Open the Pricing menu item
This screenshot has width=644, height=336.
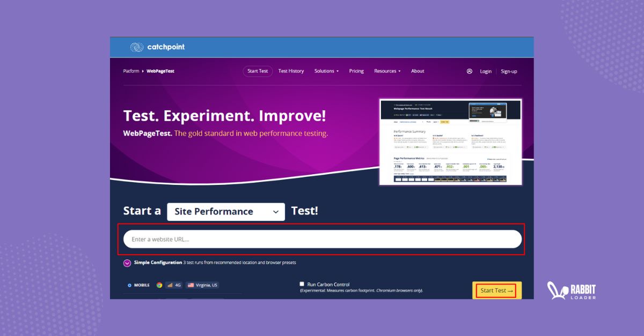point(356,71)
